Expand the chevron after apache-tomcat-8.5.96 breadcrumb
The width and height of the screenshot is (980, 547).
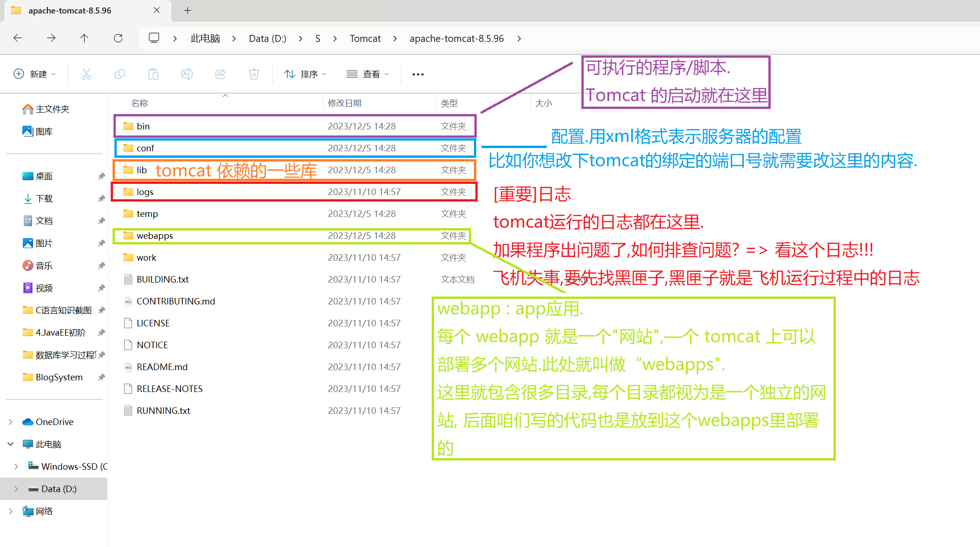coord(519,39)
